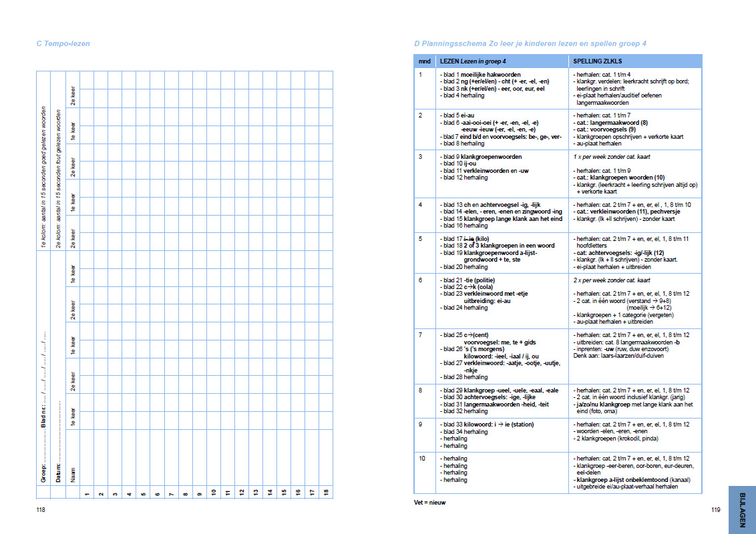Select the 'LEZEN Lezen in groep 4' column header
Screen dimensions: 756x534
473,61
